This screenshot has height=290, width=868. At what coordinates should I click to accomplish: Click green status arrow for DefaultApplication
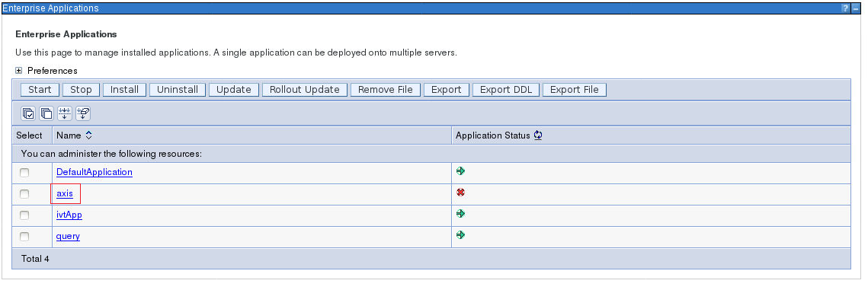pyautogui.click(x=460, y=171)
